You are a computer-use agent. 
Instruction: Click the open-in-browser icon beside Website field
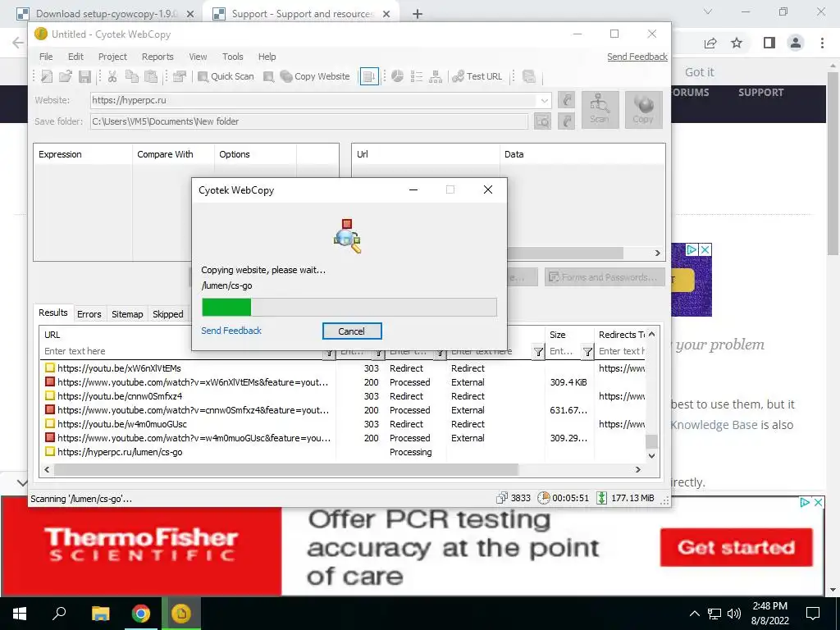pyautogui.click(x=566, y=100)
